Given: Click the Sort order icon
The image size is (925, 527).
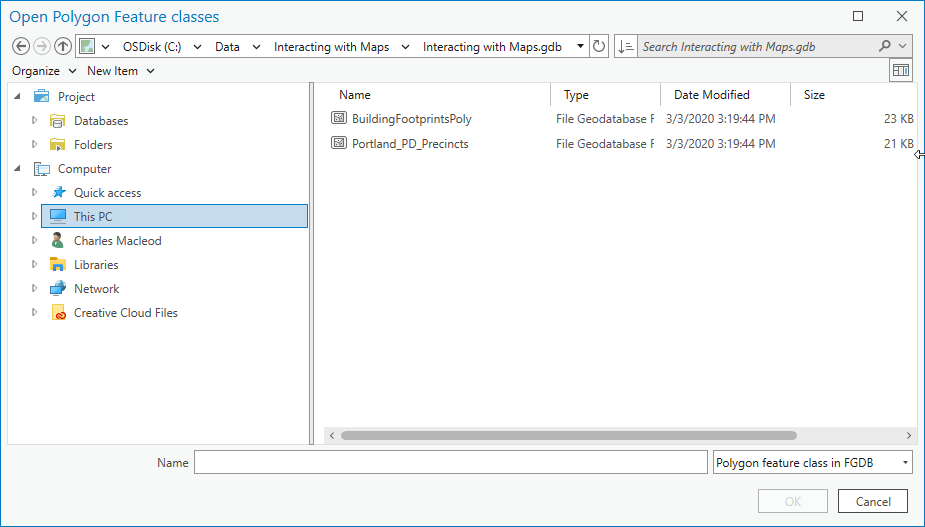Looking at the screenshot, I should tap(626, 47).
